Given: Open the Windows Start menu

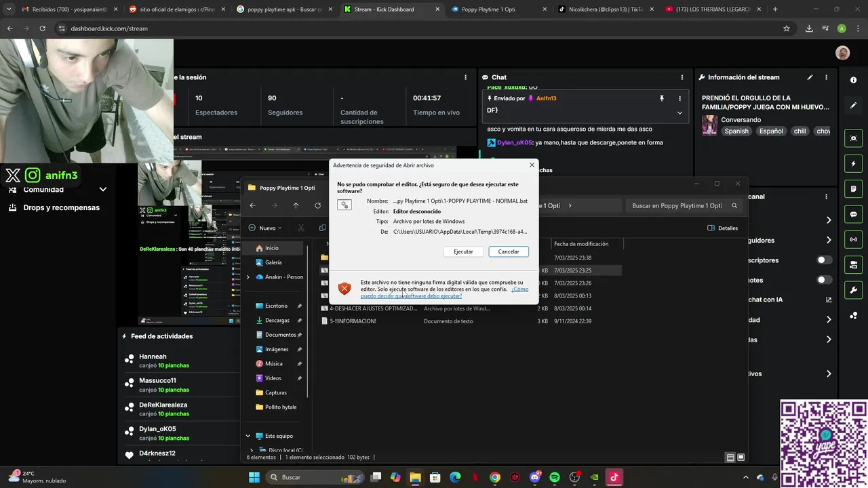Looking at the screenshot, I should coord(254,477).
